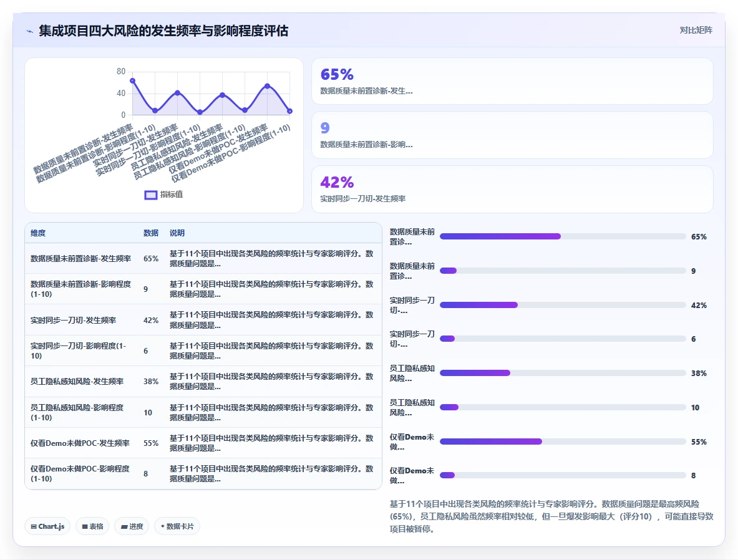Screen dimensions: 738x560
Task: Click the page title 集成项目四大风险的发生频率与影响程度评估
Action: click(x=163, y=31)
